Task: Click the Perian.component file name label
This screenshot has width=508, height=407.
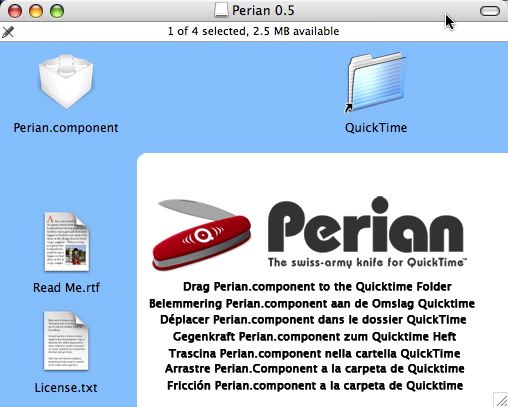Action: 66,128
